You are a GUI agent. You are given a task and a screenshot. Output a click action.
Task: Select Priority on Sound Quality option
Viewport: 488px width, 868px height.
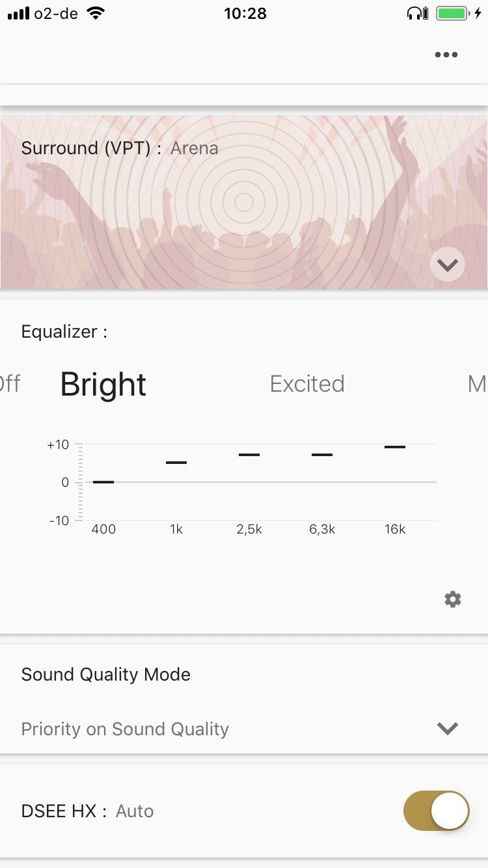point(125,729)
